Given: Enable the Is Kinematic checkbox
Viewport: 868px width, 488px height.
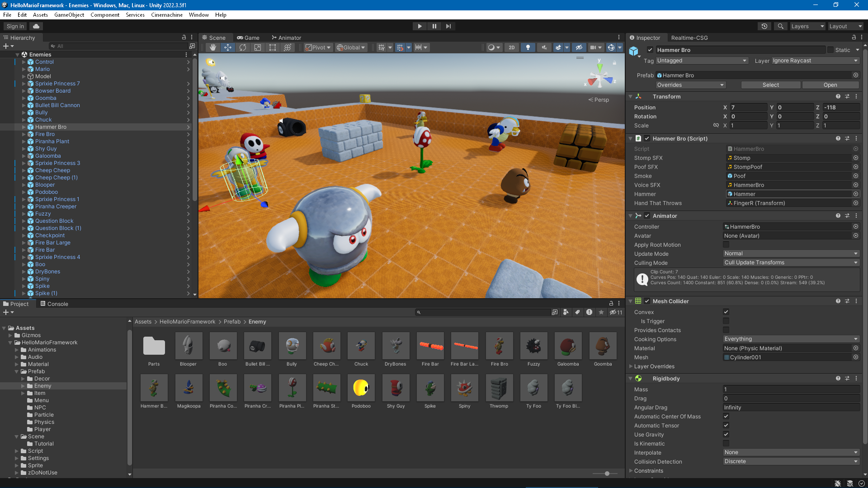Looking at the screenshot, I should pyautogui.click(x=726, y=443).
